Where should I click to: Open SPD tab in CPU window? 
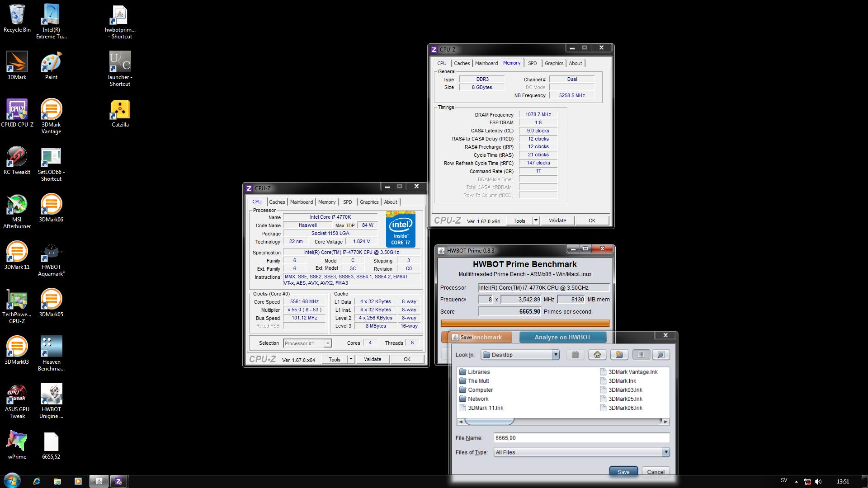(347, 202)
